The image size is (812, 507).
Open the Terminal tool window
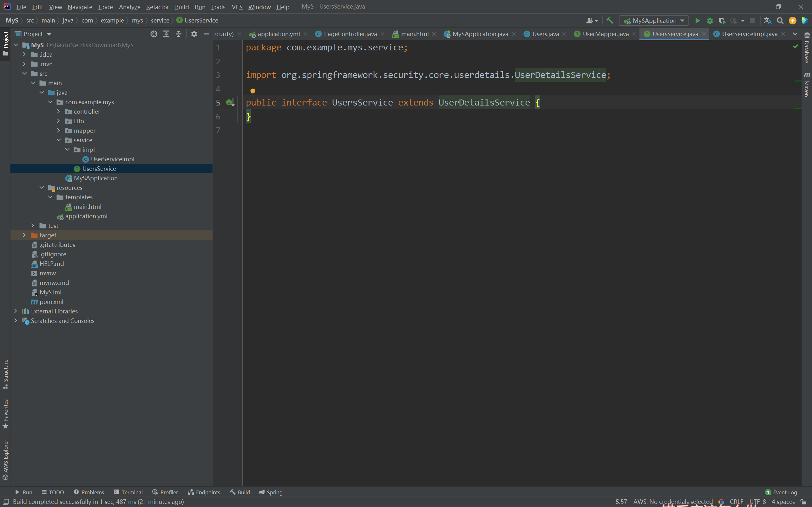coord(128,492)
